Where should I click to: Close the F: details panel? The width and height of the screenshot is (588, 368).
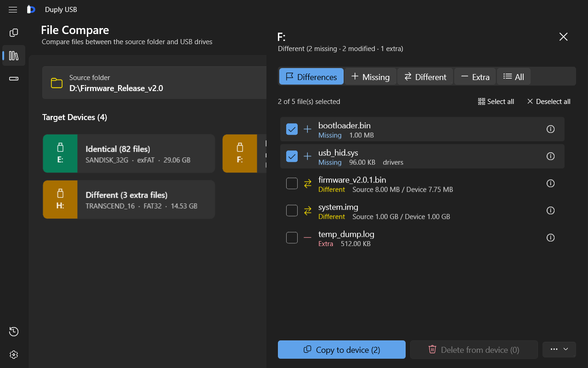[563, 37]
